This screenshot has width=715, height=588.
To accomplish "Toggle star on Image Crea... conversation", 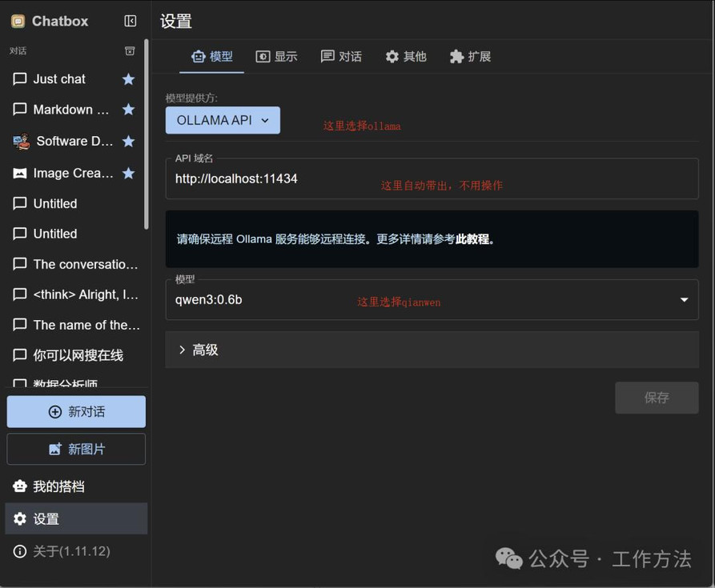I will pyautogui.click(x=129, y=173).
